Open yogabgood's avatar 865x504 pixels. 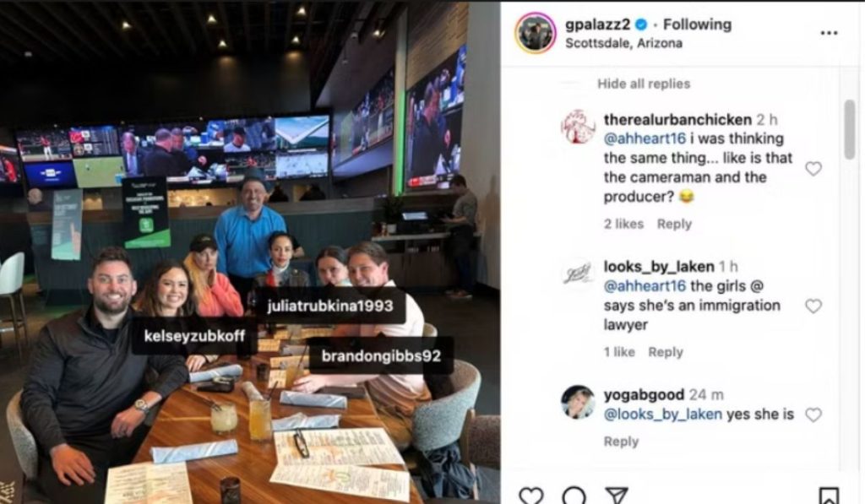(578, 402)
